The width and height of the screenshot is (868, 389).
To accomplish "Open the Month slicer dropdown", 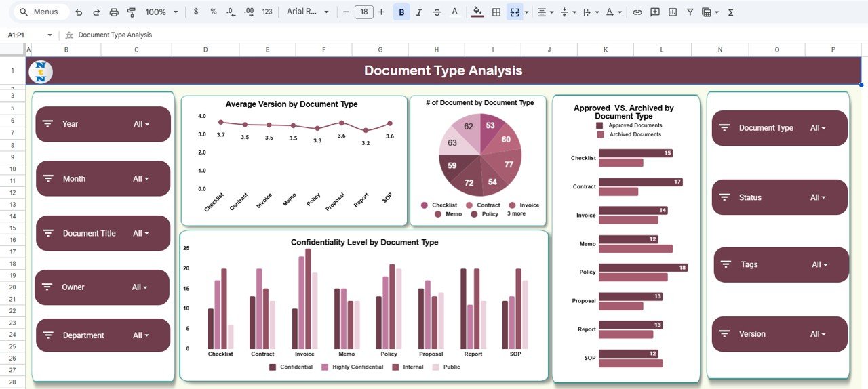I will click(141, 179).
